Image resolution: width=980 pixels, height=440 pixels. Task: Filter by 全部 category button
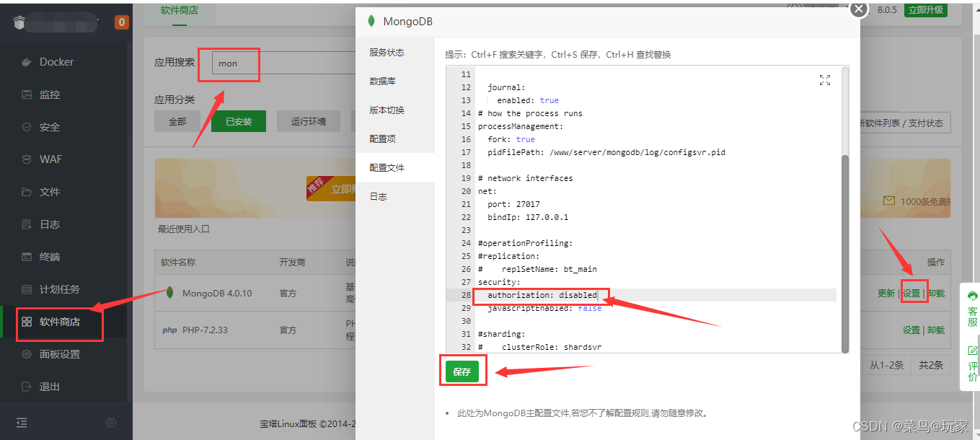pos(177,121)
